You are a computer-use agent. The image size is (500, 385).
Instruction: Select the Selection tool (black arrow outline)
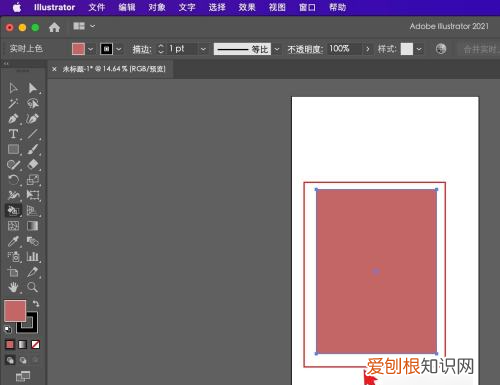tap(13, 88)
